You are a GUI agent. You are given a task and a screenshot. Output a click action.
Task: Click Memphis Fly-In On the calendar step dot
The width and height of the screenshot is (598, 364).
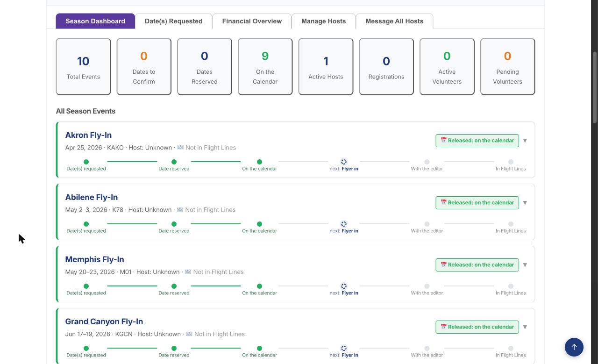click(x=259, y=286)
